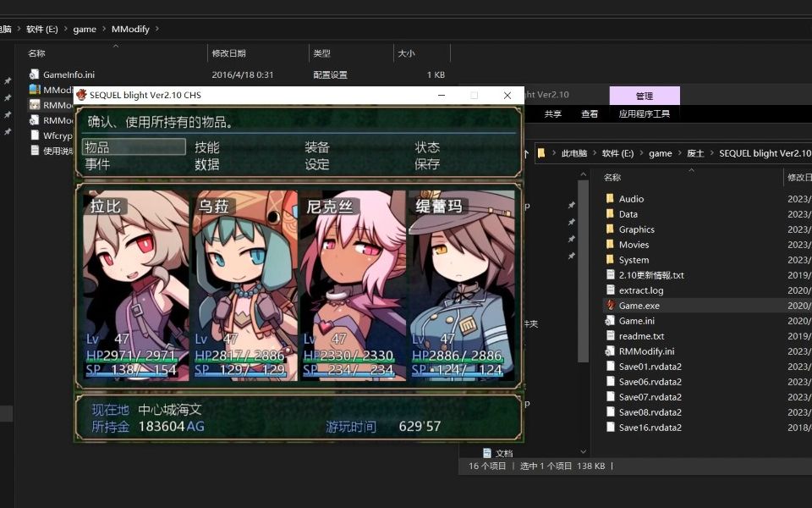Select 物品 in the game menu
Viewport: 812px width, 508px height.
[134, 147]
